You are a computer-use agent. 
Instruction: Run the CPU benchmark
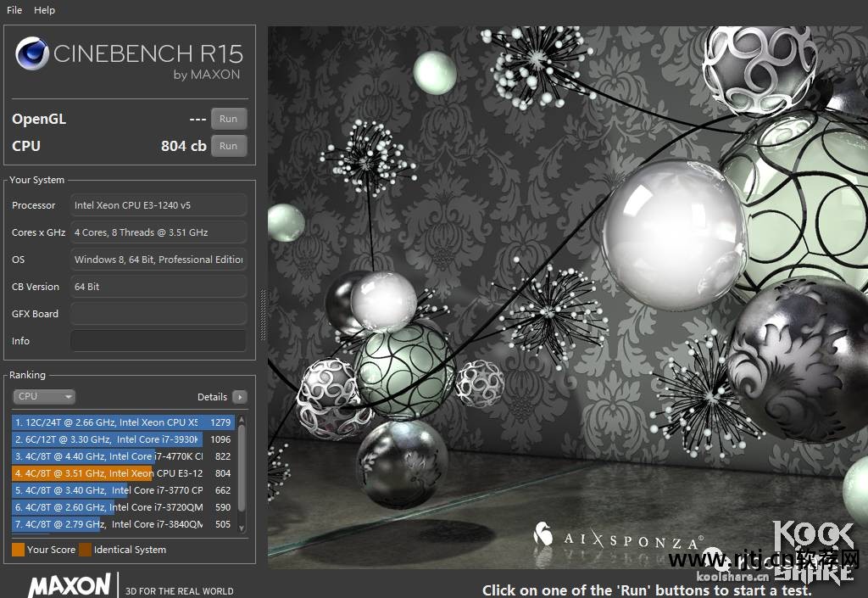[229, 146]
